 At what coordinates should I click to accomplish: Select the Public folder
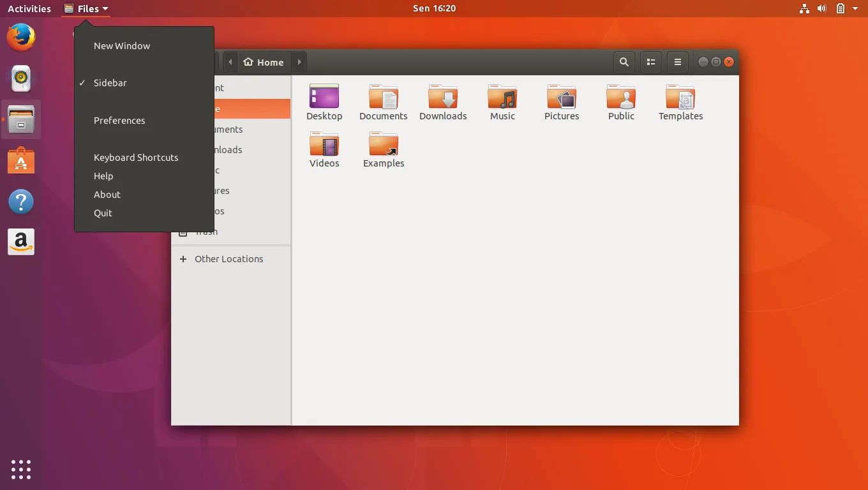coord(621,102)
